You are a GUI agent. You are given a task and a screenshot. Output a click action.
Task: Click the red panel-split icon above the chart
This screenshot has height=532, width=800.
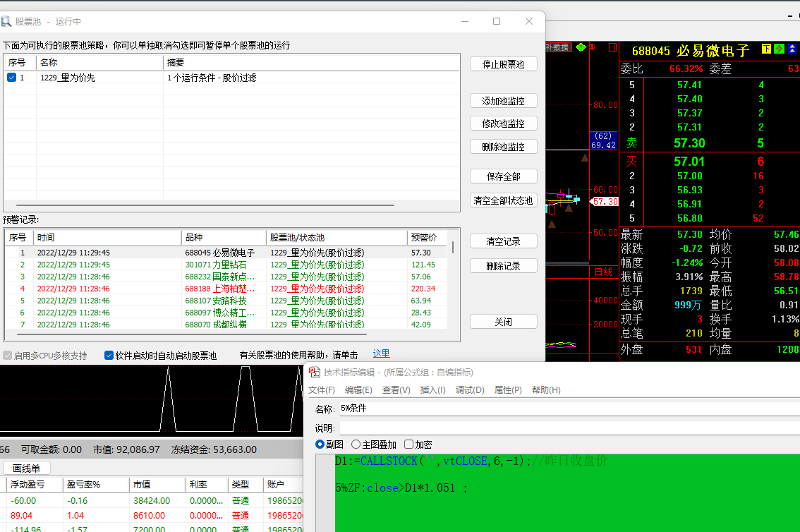point(612,47)
